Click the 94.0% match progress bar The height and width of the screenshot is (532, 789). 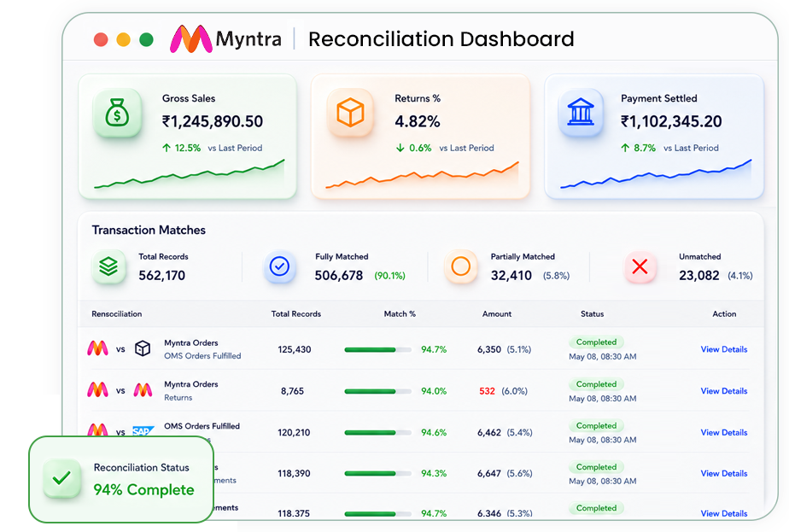pos(378,391)
